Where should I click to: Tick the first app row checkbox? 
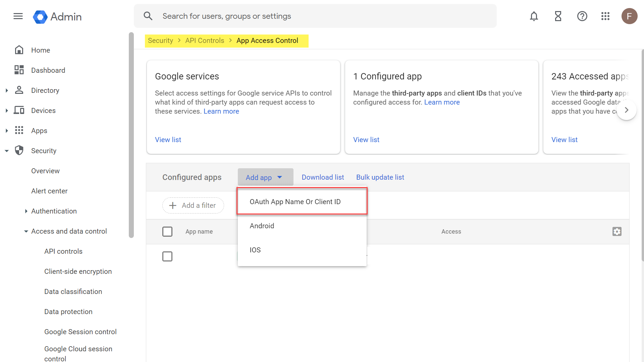(167, 256)
